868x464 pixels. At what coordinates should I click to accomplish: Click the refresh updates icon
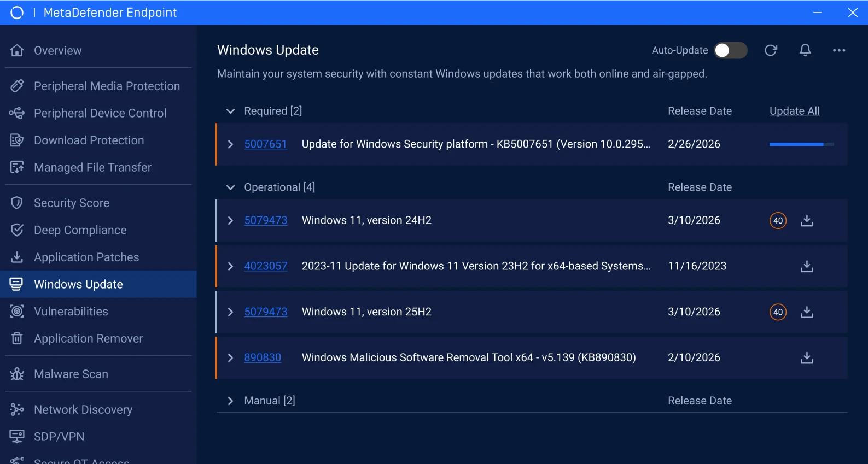click(x=771, y=50)
